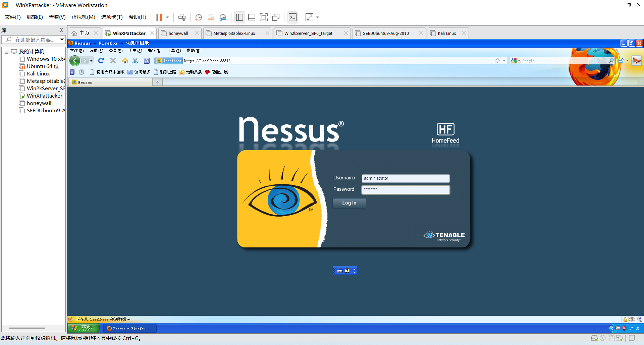Image resolution: width=644 pixels, height=345 pixels.
Task: Collapse the 我的计算机 tree node
Action: point(6,52)
